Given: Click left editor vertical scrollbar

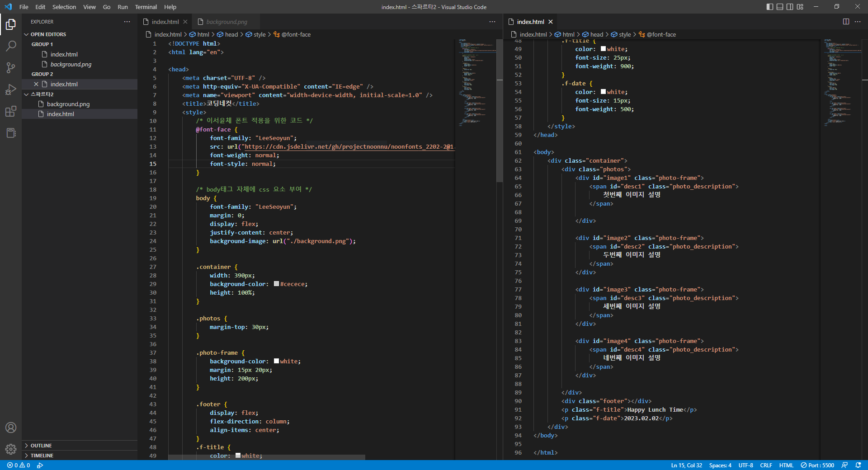Looking at the screenshot, I should 500,111.
